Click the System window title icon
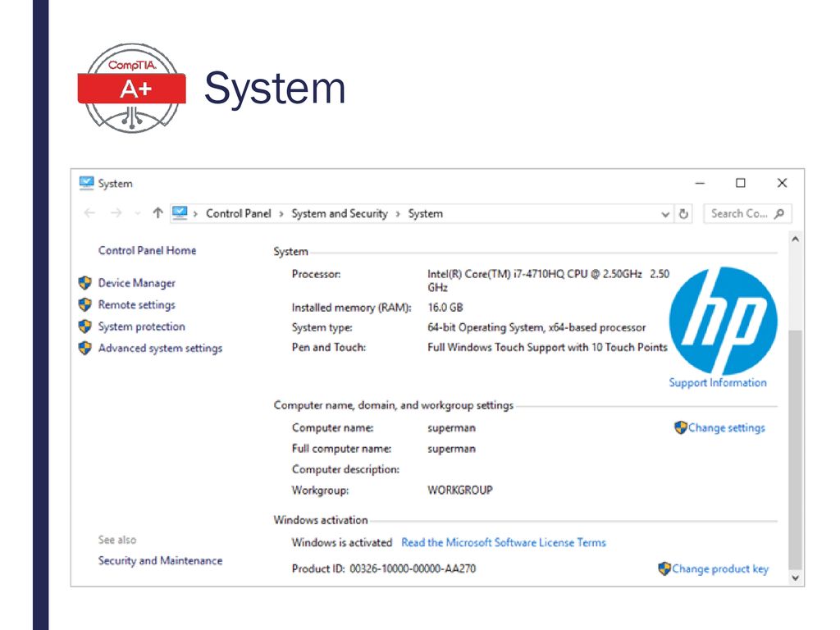 pos(86,183)
